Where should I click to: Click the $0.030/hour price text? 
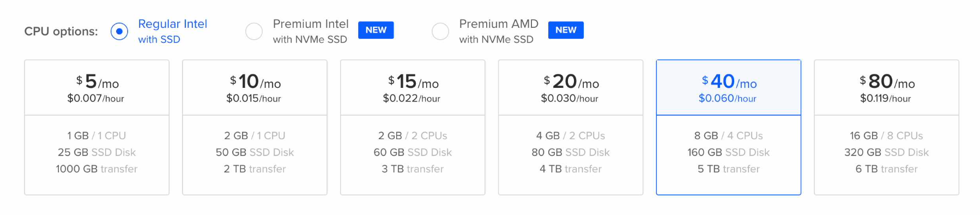570,98
